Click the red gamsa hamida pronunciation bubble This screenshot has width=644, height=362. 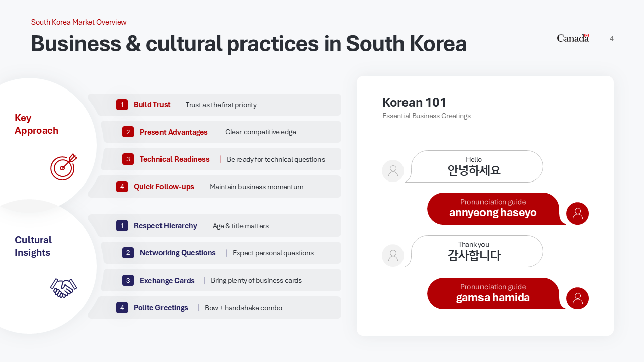point(493,293)
